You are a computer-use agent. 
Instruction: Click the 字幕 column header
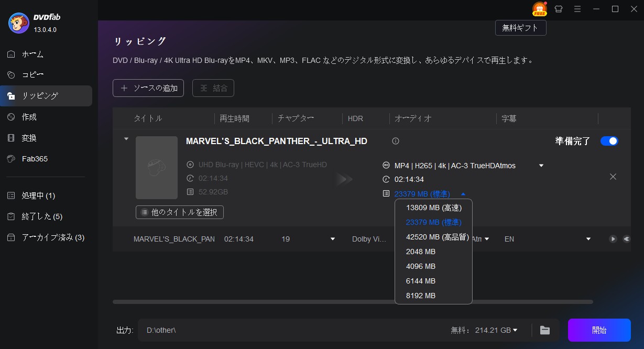pyautogui.click(x=509, y=118)
